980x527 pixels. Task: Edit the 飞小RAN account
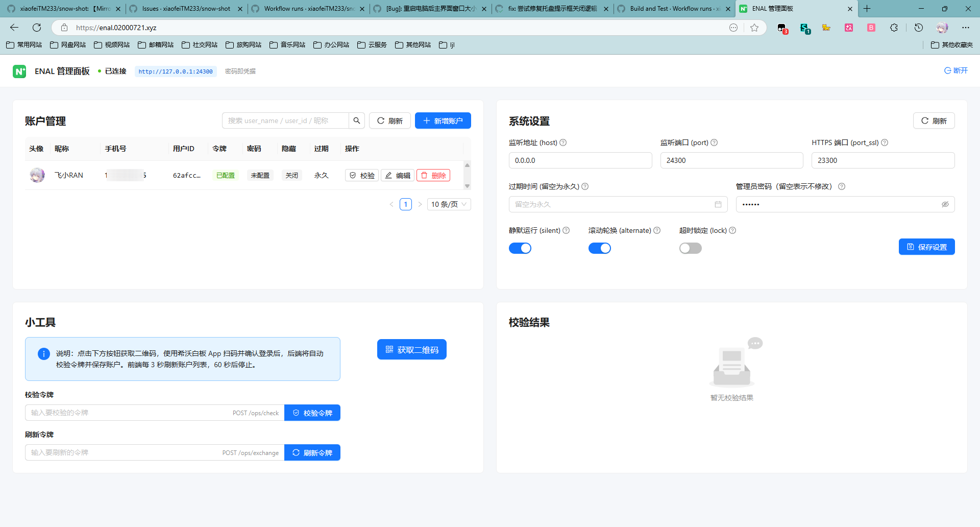398,175
